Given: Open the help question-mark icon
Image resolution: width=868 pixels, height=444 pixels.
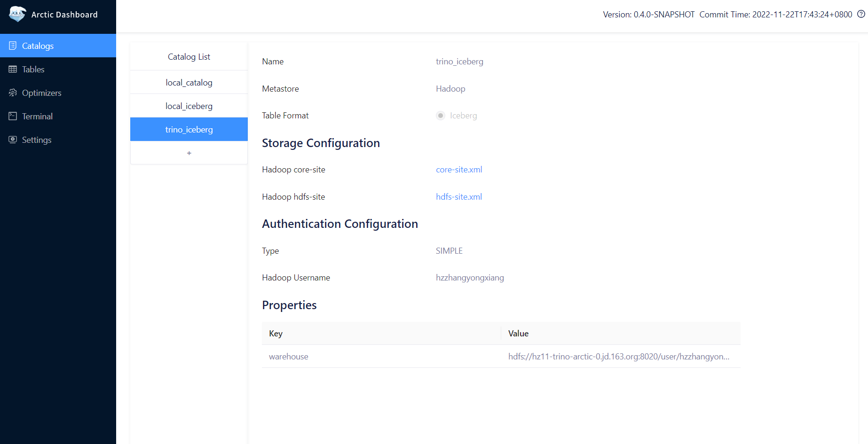Looking at the screenshot, I should pyautogui.click(x=860, y=14).
